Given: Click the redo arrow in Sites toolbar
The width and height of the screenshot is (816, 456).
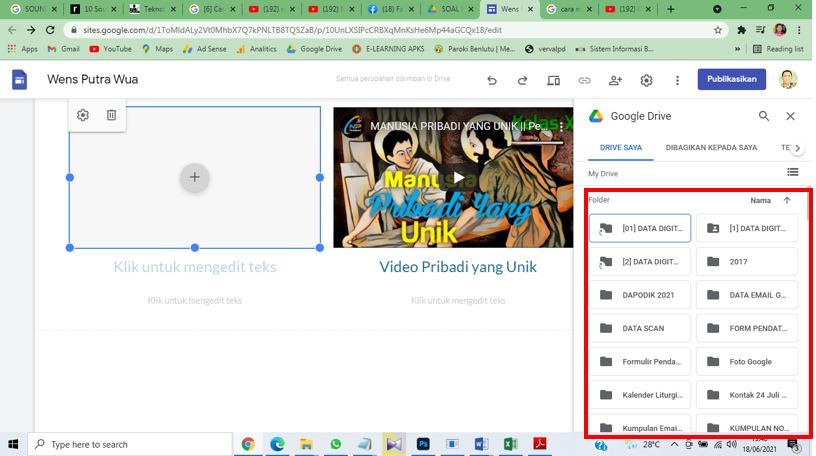Looking at the screenshot, I should tap(522, 81).
